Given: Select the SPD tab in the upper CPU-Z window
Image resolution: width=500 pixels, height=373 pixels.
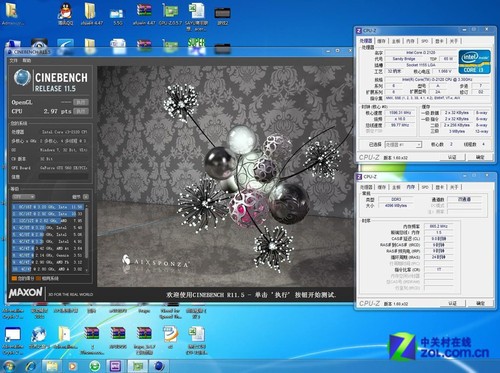Looking at the screenshot, I should (x=425, y=41).
